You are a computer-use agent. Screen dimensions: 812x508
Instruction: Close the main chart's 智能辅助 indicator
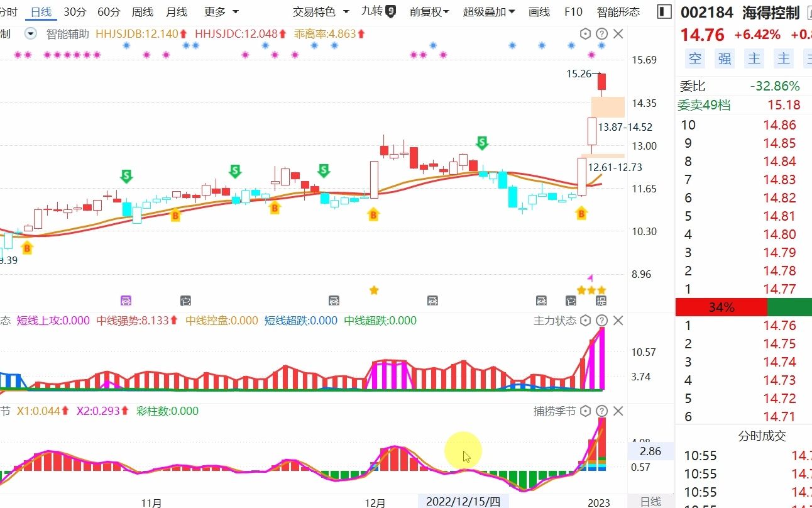(618, 34)
